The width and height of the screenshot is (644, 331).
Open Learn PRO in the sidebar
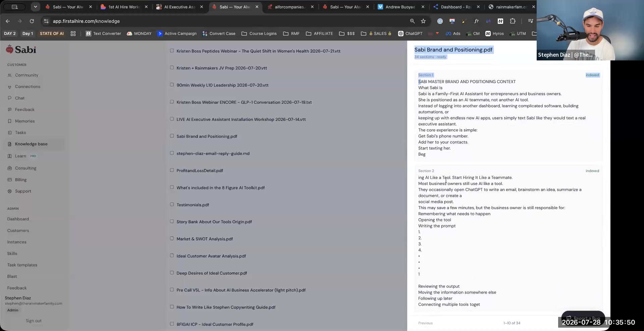tap(21, 156)
